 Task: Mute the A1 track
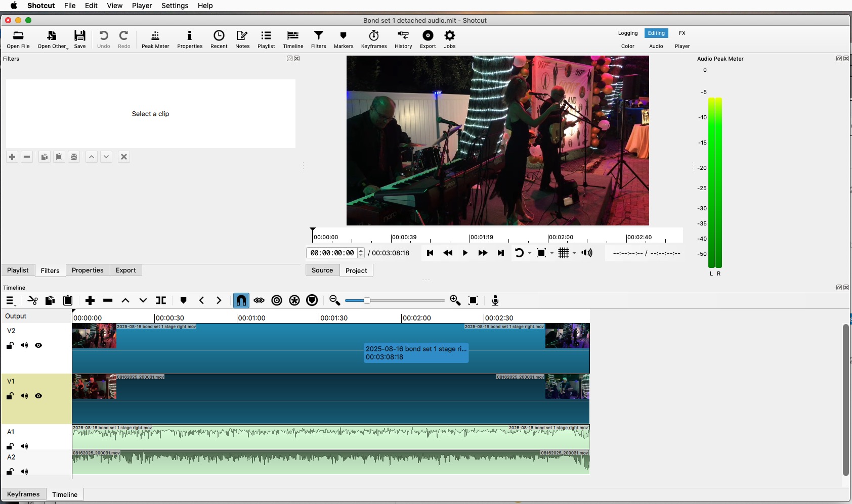pyautogui.click(x=24, y=446)
